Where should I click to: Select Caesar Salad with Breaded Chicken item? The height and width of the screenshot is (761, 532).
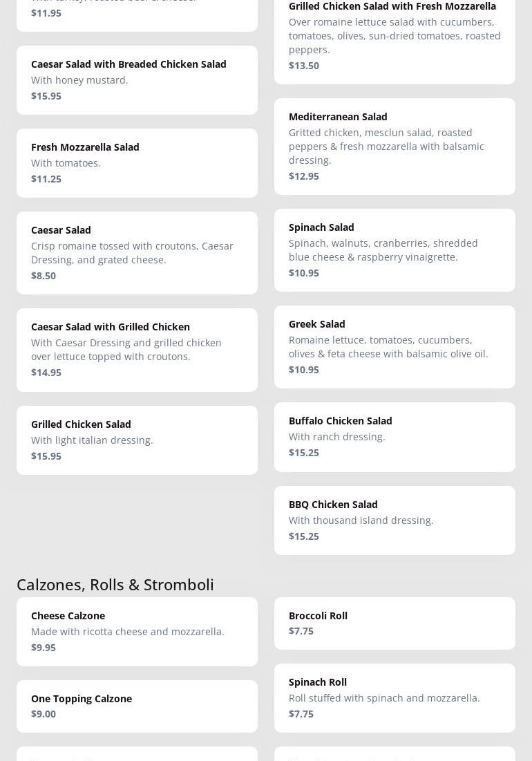pyautogui.click(x=137, y=80)
